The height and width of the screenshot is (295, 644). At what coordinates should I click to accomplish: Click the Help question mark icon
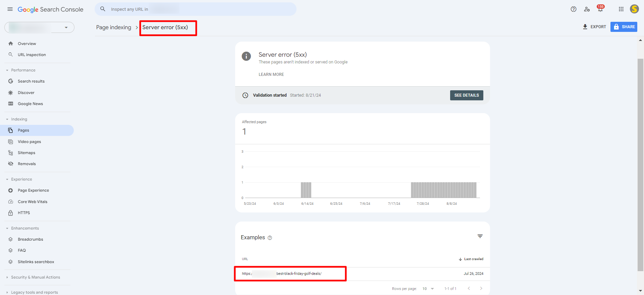[573, 9]
